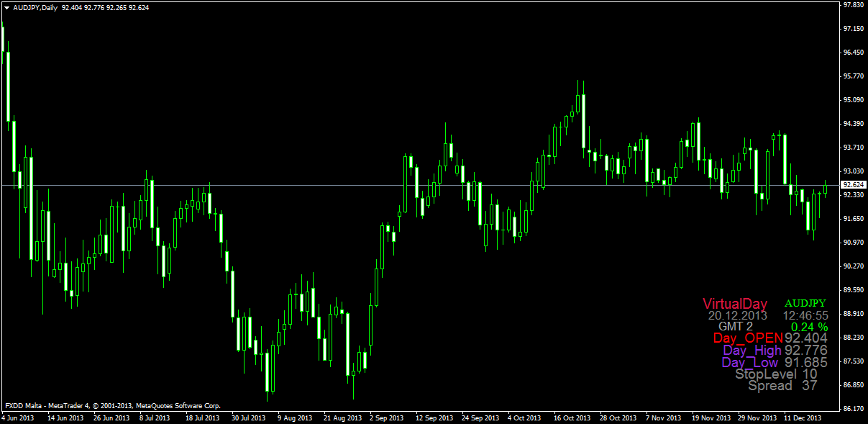This screenshot has width=868, height=424.
Task: Select the red Day_OPEN label
Action: tap(748, 338)
